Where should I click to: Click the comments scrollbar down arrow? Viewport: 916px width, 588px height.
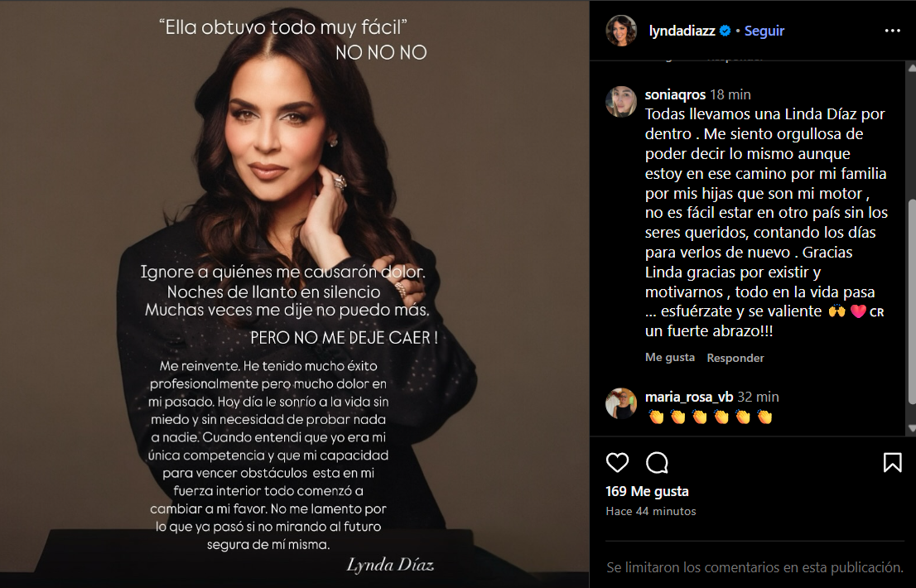point(911,429)
